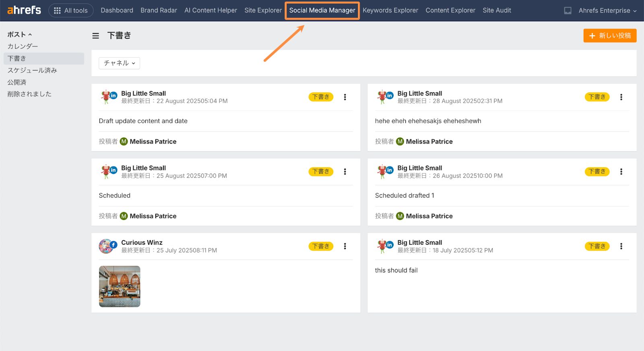Open more options for 'this should fail' post
Screen dimensions: 644x351
tap(621, 246)
